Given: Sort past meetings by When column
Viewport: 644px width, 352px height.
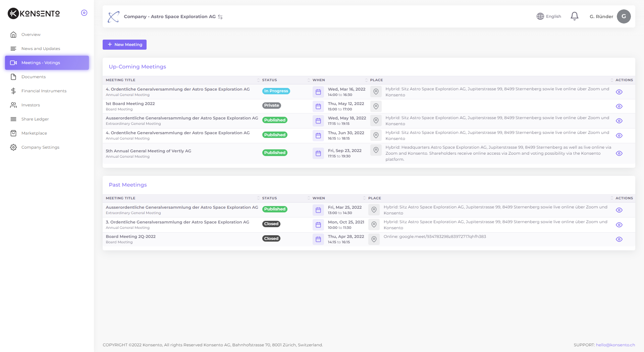Looking at the screenshot, I should pyautogui.click(x=319, y=198).
